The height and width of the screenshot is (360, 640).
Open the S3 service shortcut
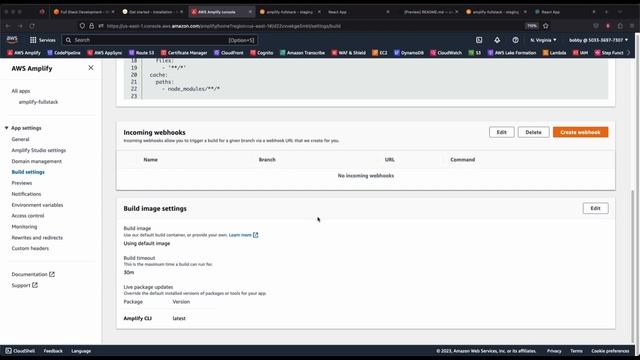(475, 53)
